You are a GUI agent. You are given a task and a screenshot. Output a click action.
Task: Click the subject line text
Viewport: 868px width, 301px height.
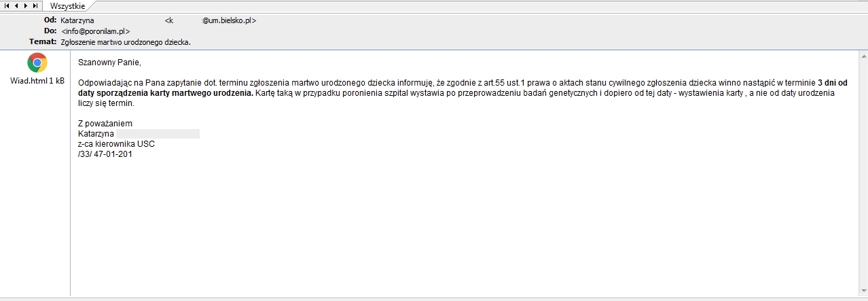[126, 42]
